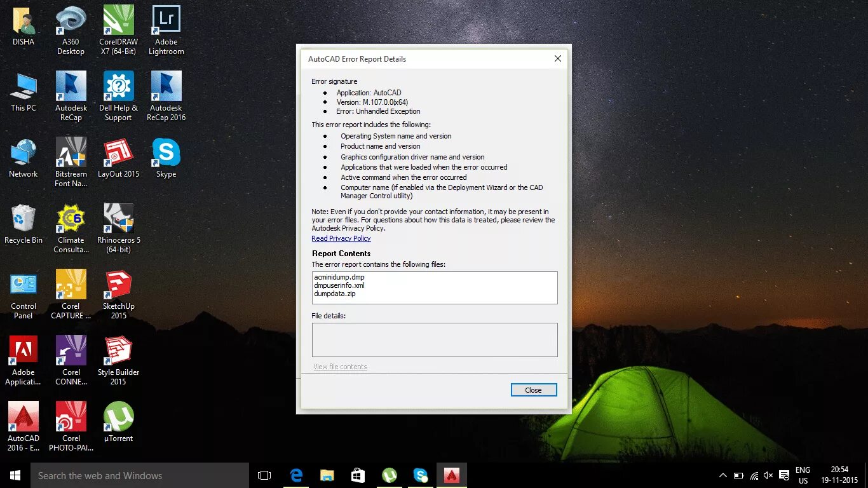
Task: Click the Search the web and Windows box
Action: click(x=140, y=475)
